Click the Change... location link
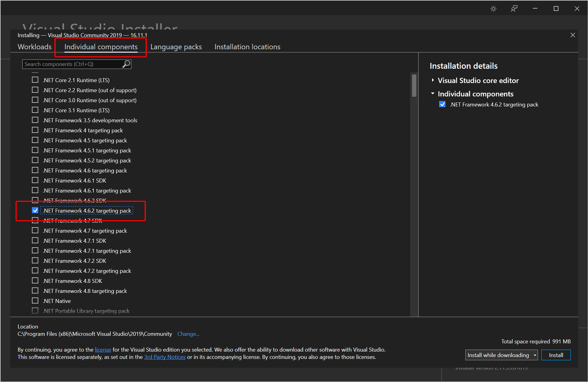This screenshot has height=382, width=588. tap(188, 334)
